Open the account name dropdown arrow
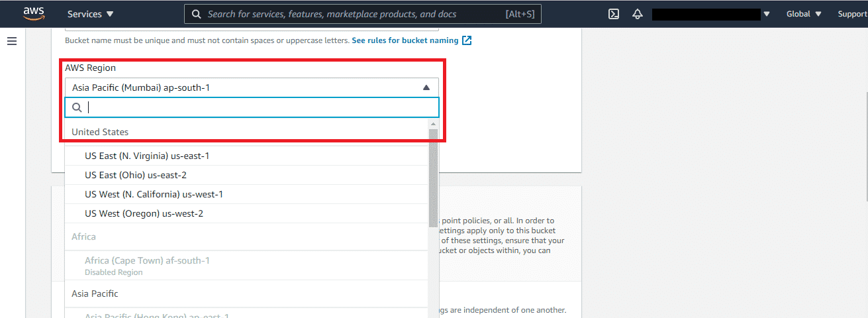Screen dimensions: 868x318 (x=767, y=14)
